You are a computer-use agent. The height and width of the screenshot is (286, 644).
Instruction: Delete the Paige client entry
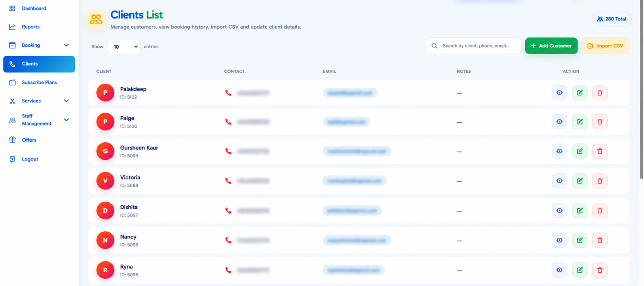click(600, 121)
